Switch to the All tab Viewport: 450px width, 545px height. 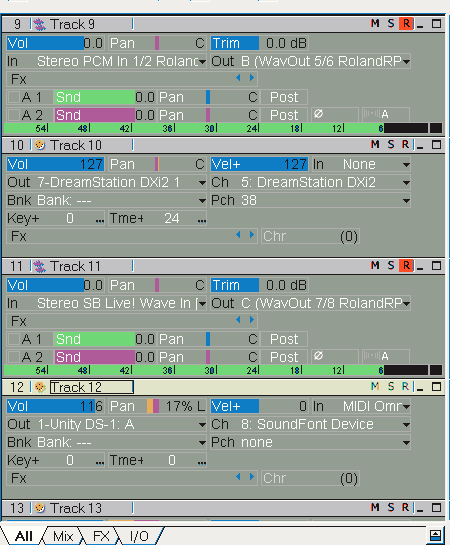click(x=24, y=536)
